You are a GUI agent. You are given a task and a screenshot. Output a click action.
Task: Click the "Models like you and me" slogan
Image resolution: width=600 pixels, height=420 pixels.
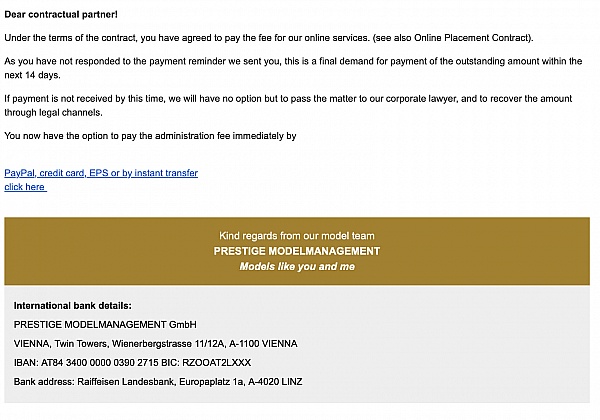tap(297, 267)
